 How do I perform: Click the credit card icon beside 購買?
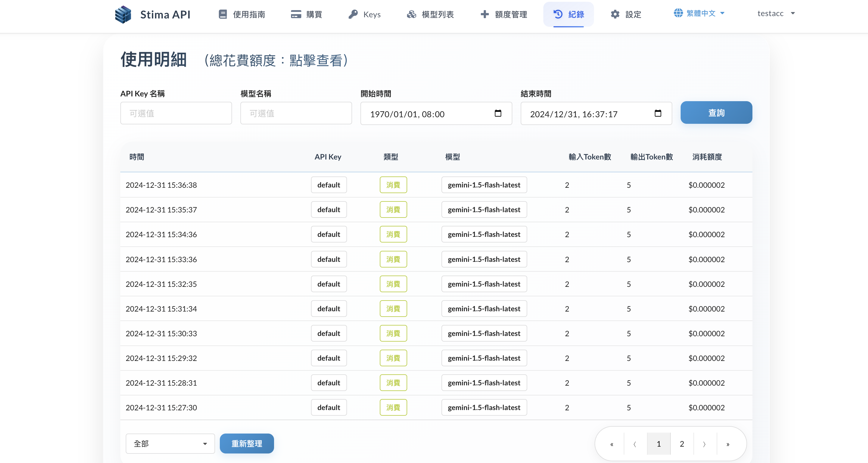coord(296,14)
